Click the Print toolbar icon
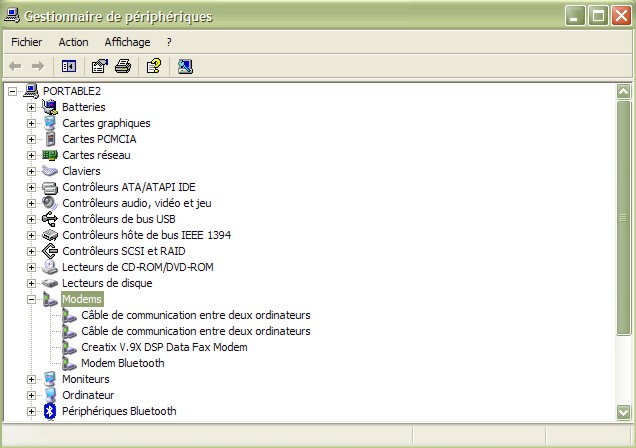The width and height of the screenshot is (636, 448). (x=123, y=67)
